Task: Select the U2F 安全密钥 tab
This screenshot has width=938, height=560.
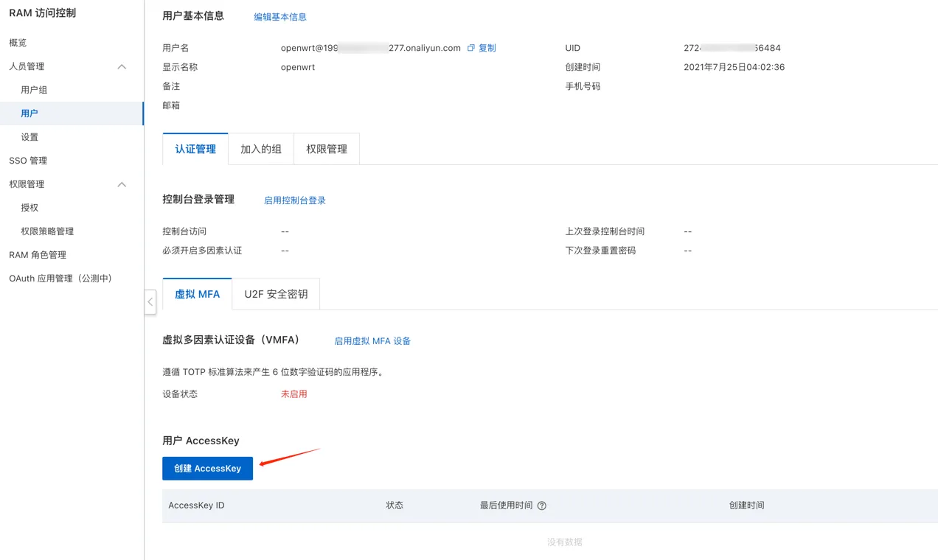Action: coord(276,294)
